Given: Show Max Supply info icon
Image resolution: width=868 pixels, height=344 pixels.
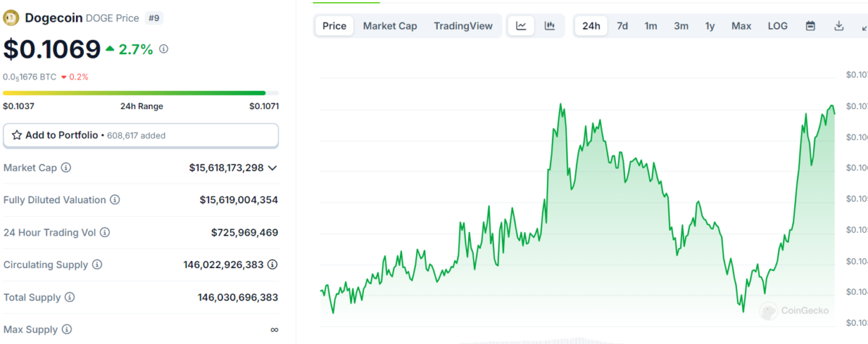Looking at the screenshot, I should (x=67, y=330).
